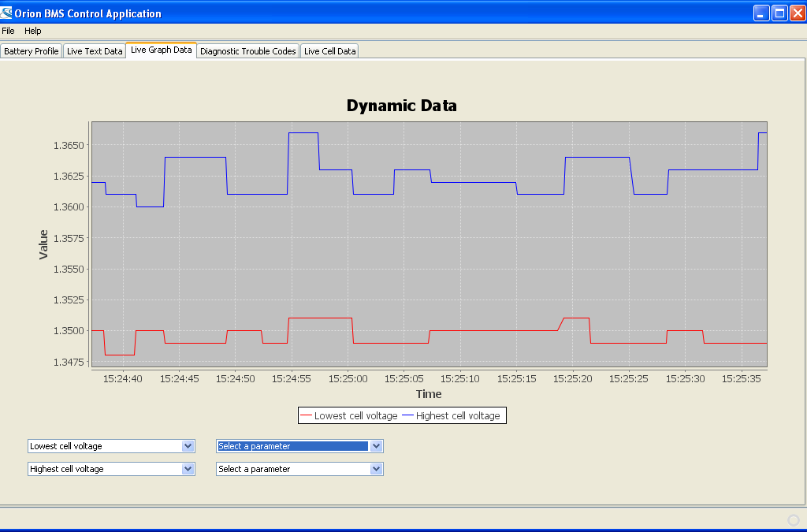Click the 15:24:45 time tick label

point(179,378)
